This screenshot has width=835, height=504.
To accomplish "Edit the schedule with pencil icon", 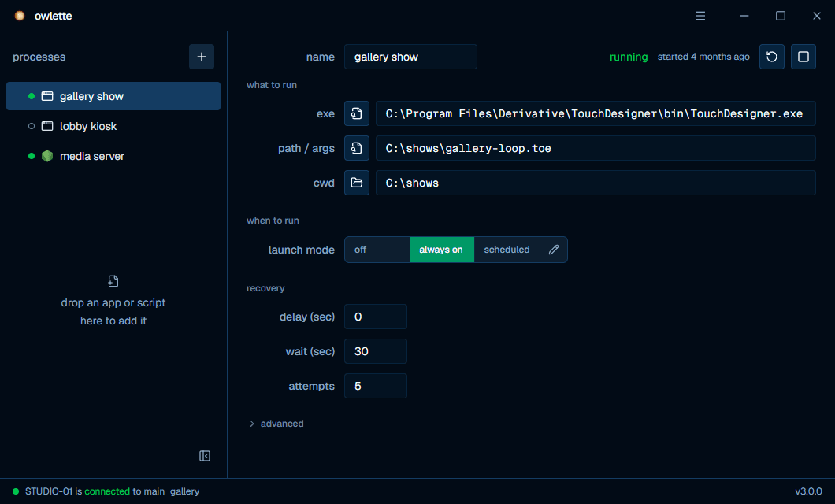I will click(x=554, y=250).
